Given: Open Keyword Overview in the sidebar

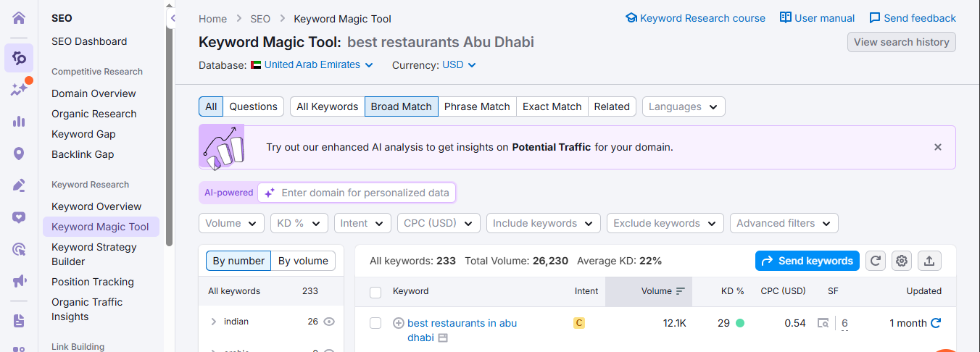Looking at the screenshot, I should pyautogui.click(x=96, y=206).
